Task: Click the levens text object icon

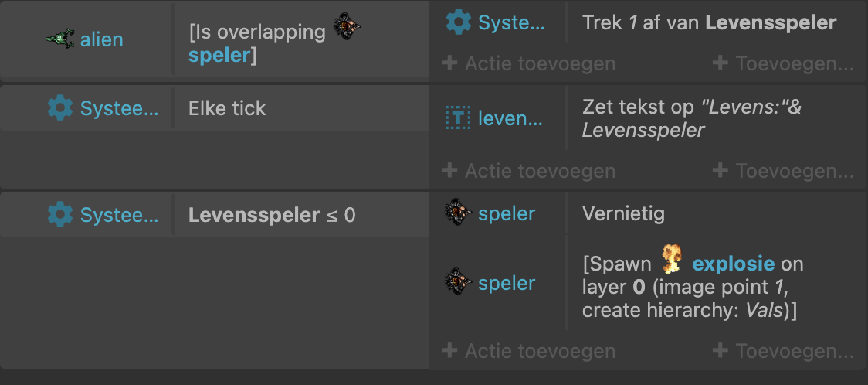Action: 458,118
